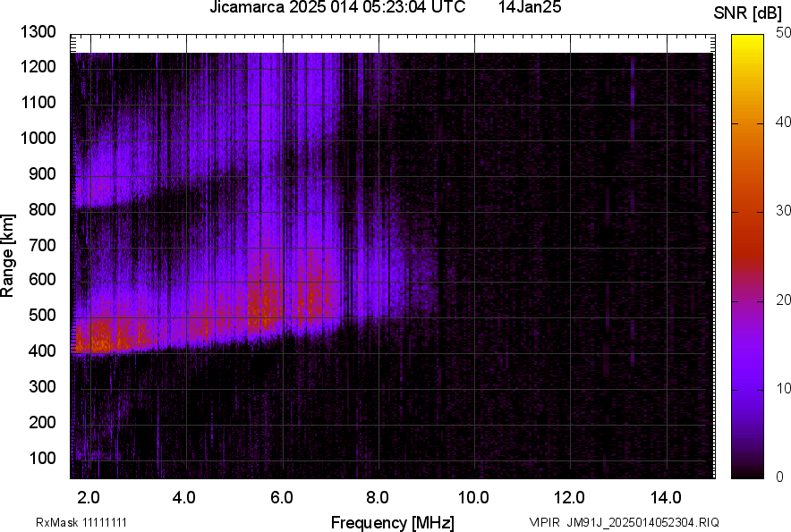Click the range tick label '1200'
This screenshot has width=791, height=532.
tap(38, 66)
